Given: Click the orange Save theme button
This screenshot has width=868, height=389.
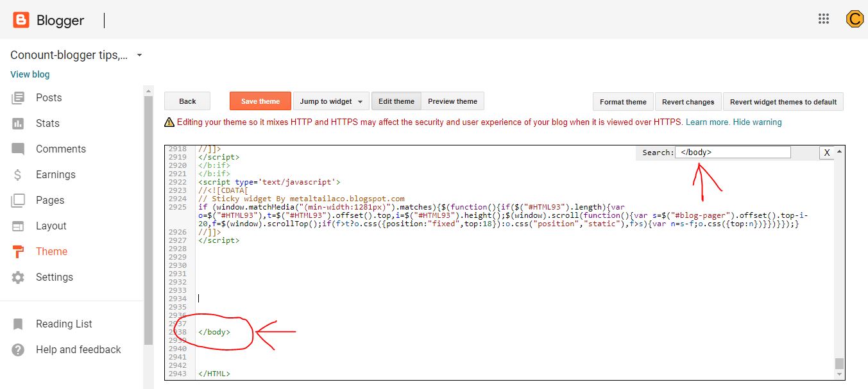Looking at the screenshot, I should 260,101.
